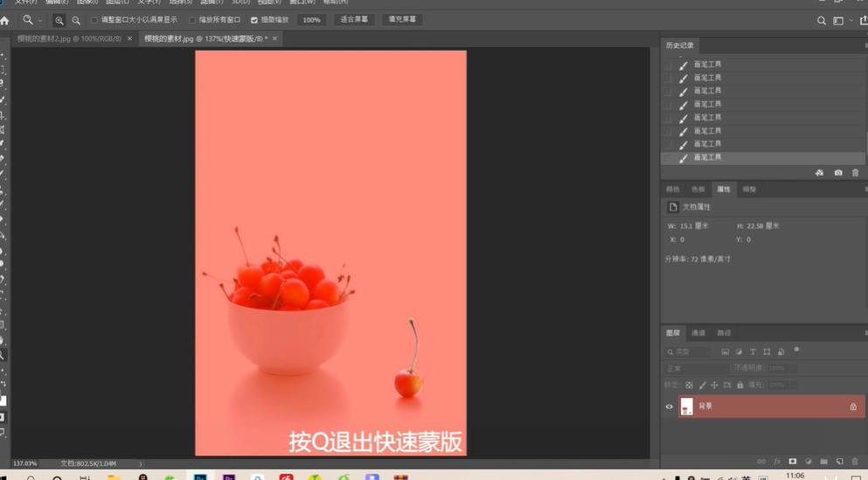The width and height of the screenshot is (868, 480).
Task: Select the zoom out magnifier mode
Action: (76, 20)
